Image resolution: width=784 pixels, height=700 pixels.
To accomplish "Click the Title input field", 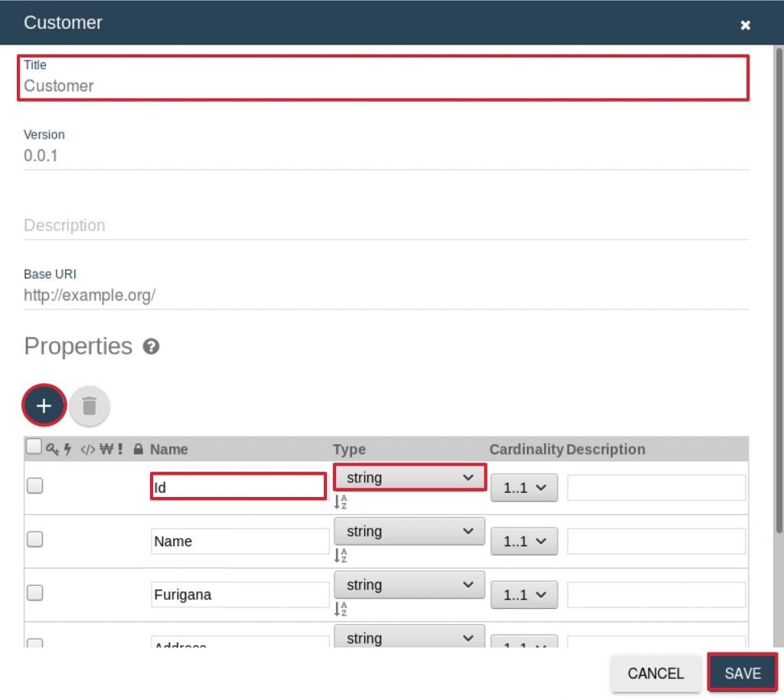I will (x=383, y=86).
